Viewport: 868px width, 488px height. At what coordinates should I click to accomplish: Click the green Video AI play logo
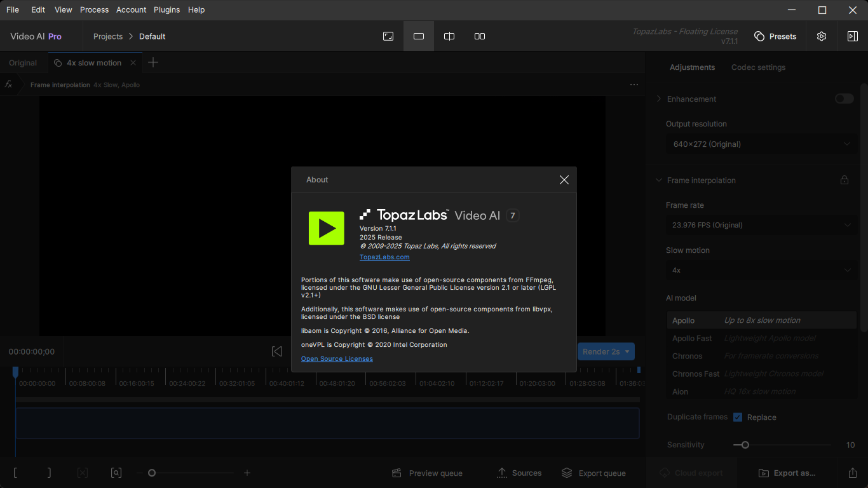pos(327,228)
